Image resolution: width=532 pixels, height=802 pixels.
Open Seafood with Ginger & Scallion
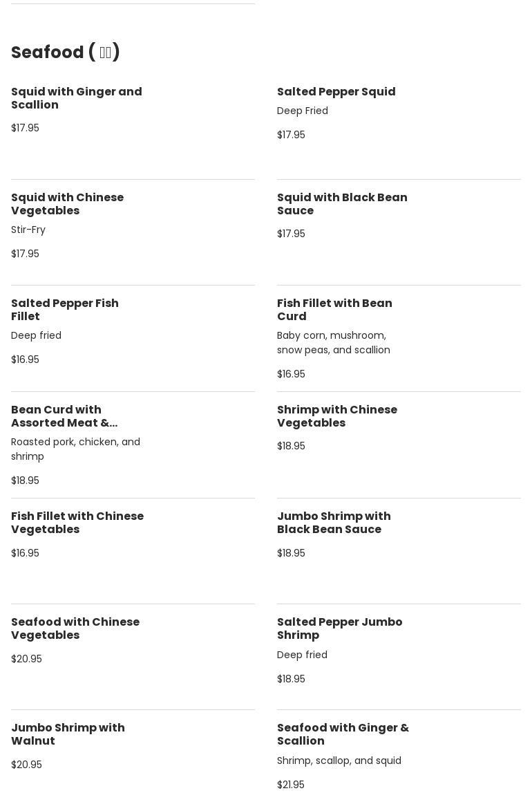click(343, 734)
